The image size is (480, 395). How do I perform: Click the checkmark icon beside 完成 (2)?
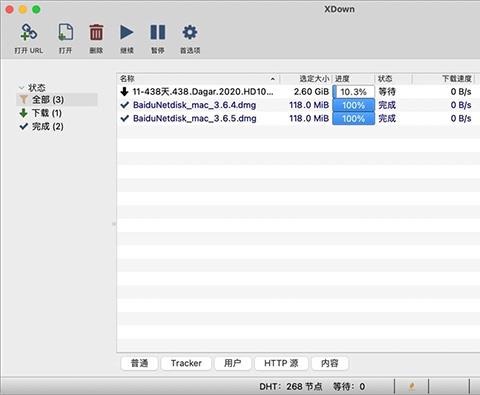[x=23, y=126]
